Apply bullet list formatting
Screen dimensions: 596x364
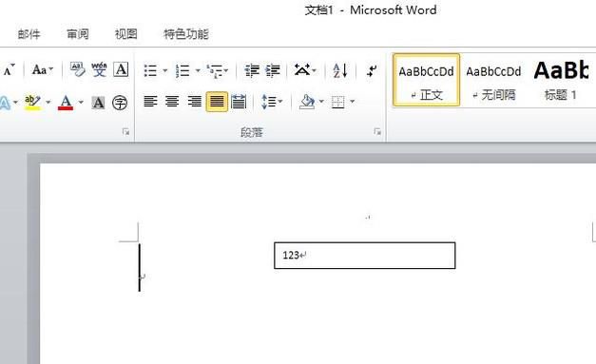tap(150, 70)
